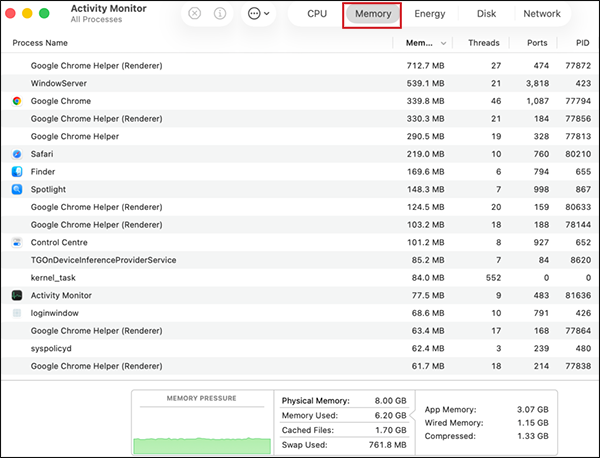Switch to the Energy tab
This screenshot has width=600, height=458.
(430, 14)
